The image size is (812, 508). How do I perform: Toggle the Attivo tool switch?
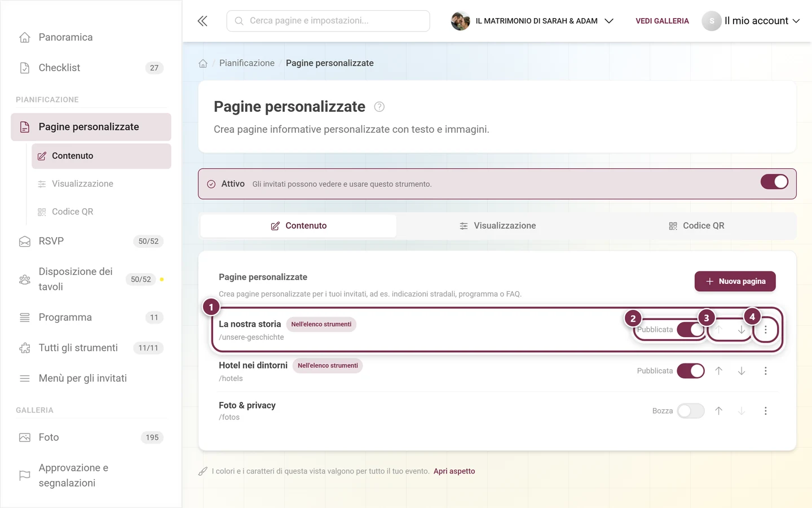[774, 182]
